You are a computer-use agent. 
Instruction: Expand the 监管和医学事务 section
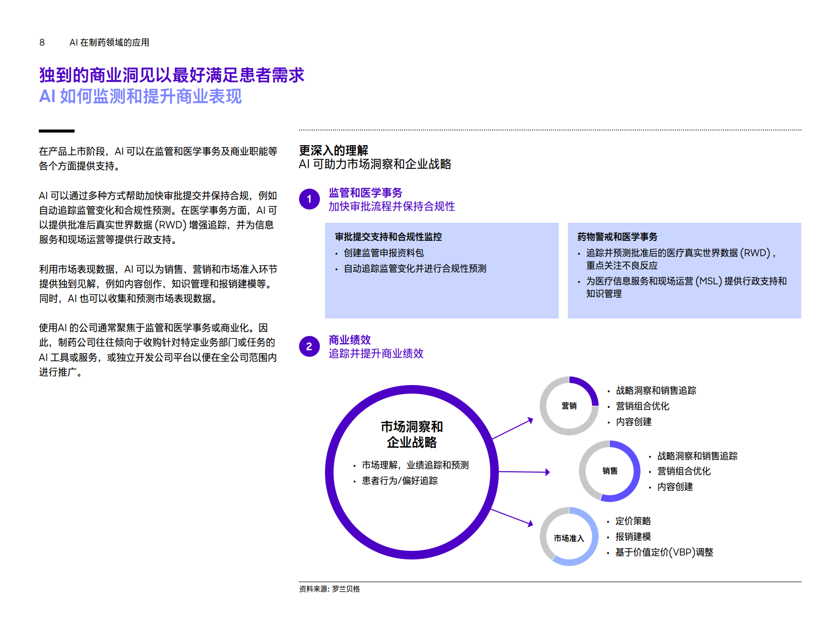pos(369,192)
